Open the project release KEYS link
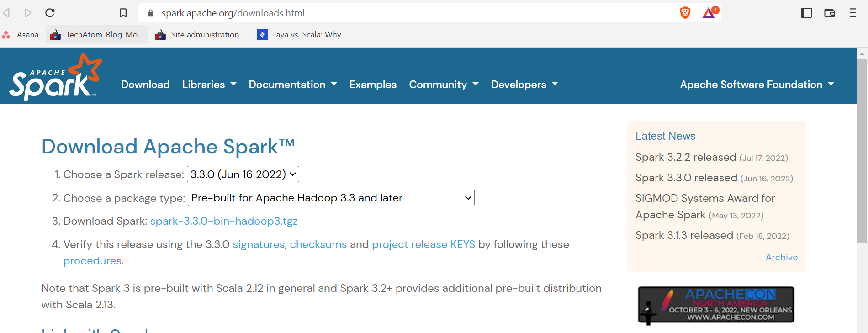 [x=423, y=244]
